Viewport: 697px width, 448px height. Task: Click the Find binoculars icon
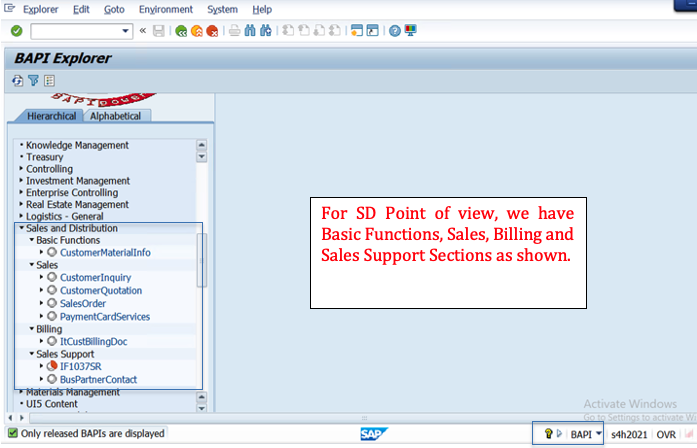(250, 31)
